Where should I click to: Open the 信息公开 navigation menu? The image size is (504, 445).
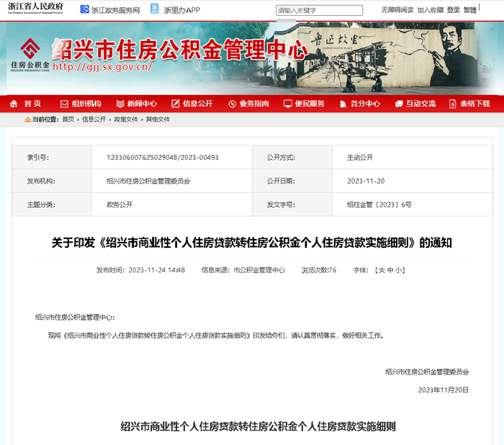198,104
